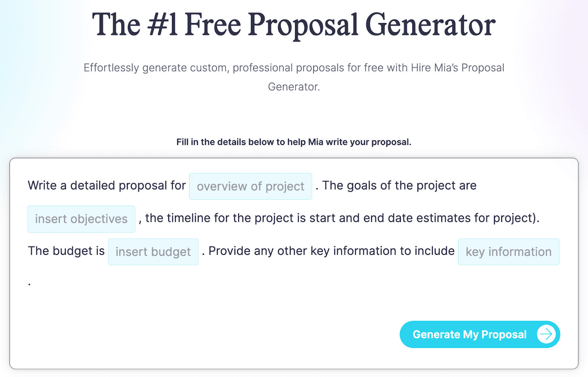This screenshot has width=588, height=377.
Task: Select the key information blank near the bottom
Action: click(x=509, y=252)
